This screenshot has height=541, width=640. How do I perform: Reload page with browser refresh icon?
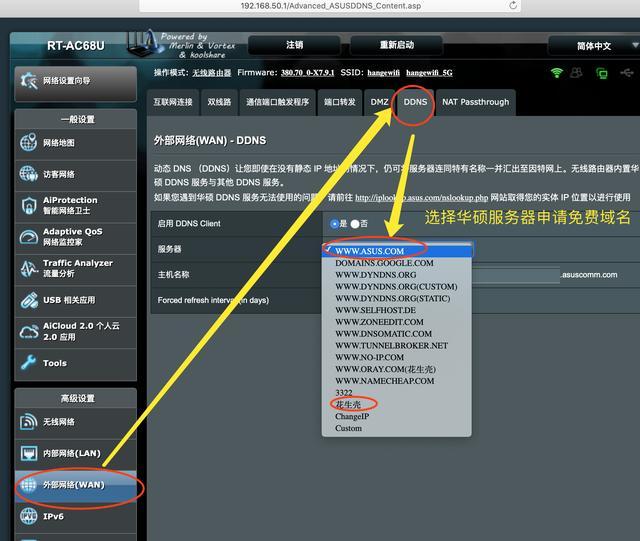click(513, 5)
